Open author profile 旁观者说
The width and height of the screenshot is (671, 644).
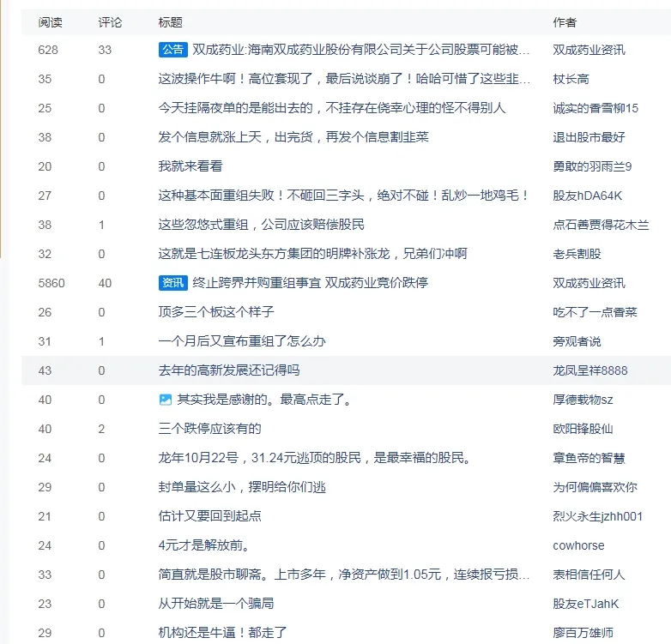click(x=577, y=340)
